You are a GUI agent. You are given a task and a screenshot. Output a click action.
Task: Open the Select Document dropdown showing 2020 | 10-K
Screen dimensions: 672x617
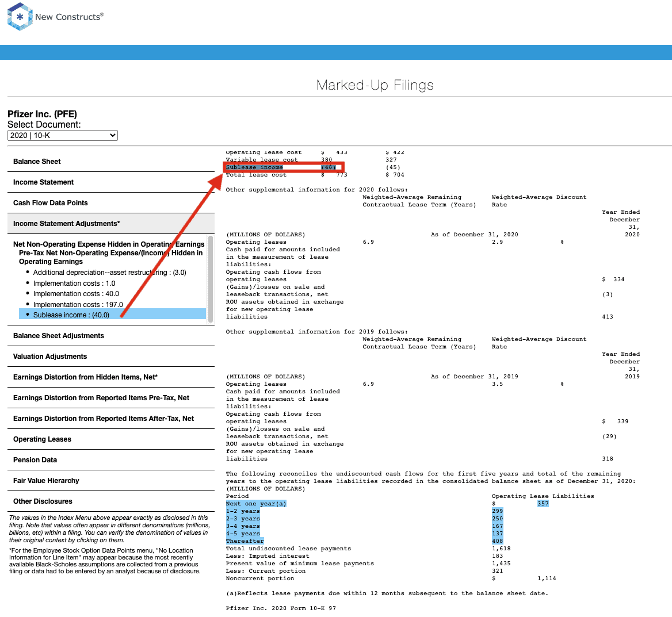(63, 135)
